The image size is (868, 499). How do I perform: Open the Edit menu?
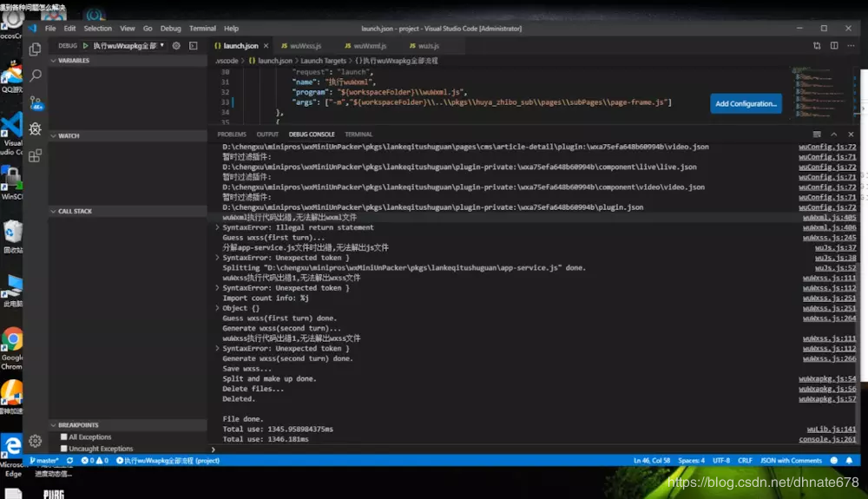[69, 29]
